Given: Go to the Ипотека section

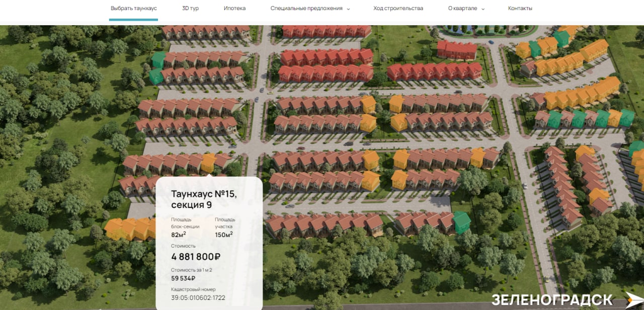Looking at the screenshot, I should (234, 8).
